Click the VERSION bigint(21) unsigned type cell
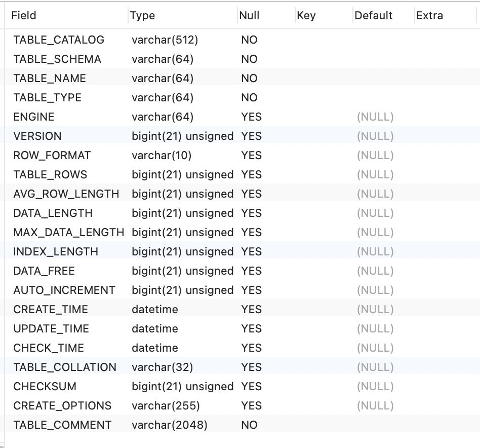 tap(183, 136)
